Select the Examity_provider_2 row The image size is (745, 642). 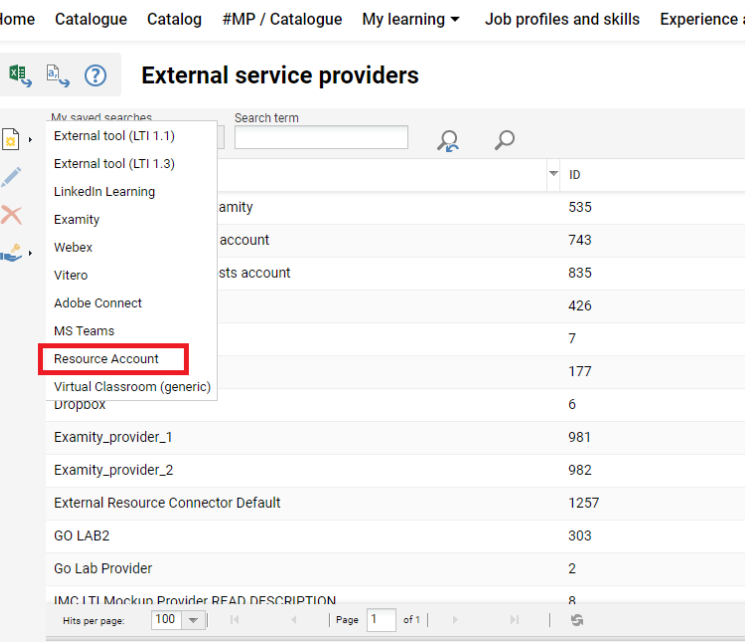click(x=395, y=470)
